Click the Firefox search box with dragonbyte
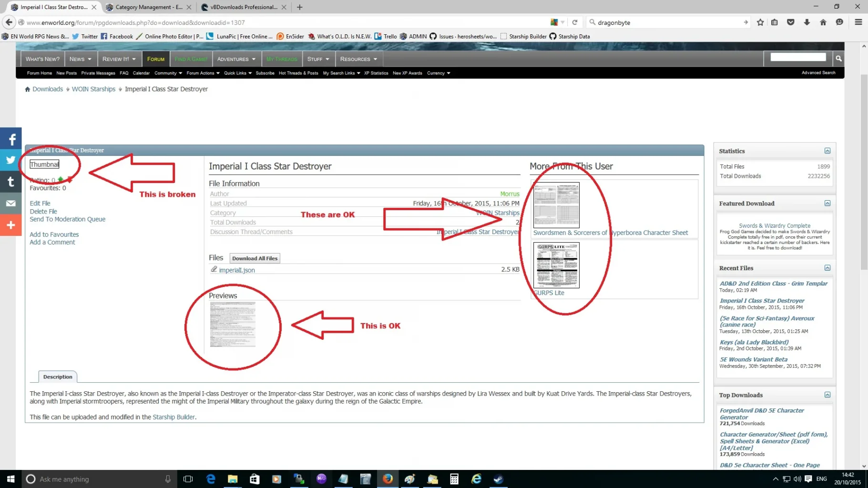This screenshot has height=488, width=868. (668, 22)
